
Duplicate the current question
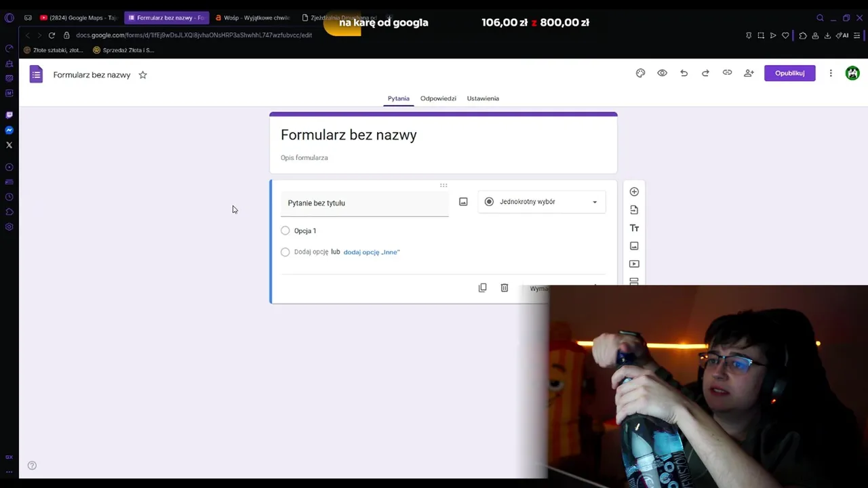[482, 288]
